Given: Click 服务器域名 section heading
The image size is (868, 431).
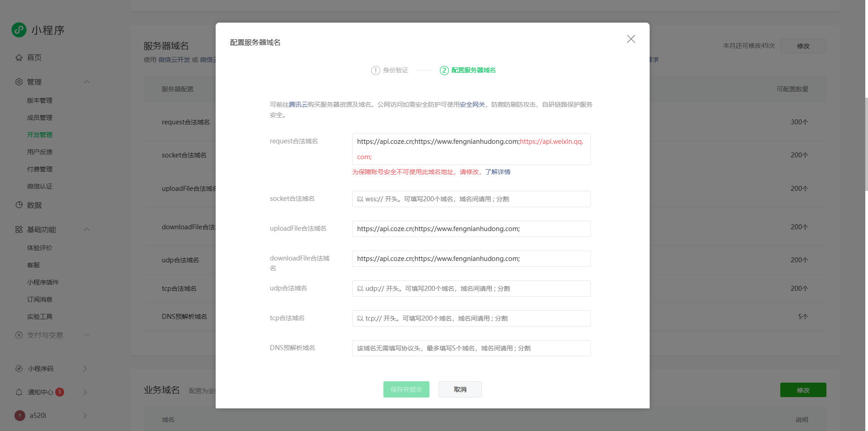Looking at the screenshot, I should coord(166,46).
